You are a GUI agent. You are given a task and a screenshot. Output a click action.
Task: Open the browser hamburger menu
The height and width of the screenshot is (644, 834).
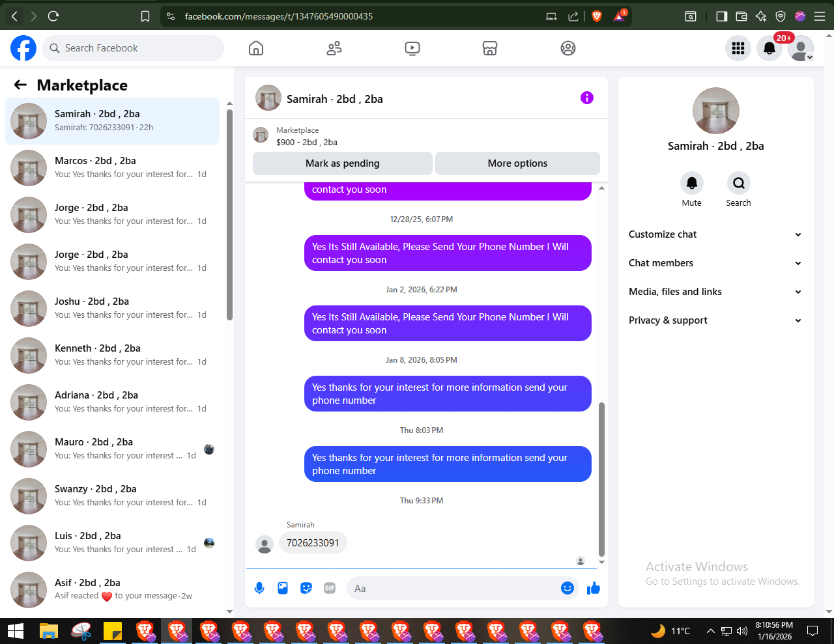tap(819, 16)
